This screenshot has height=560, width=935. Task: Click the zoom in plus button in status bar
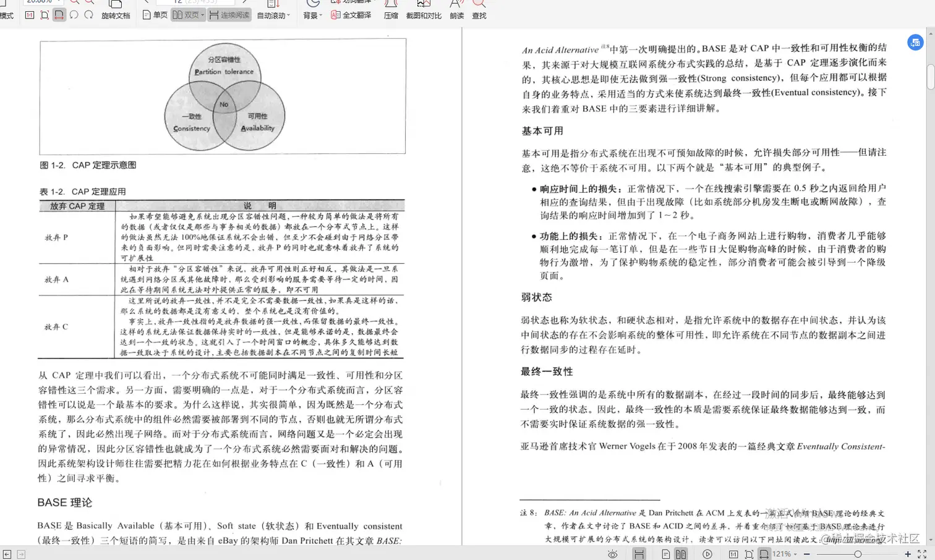(908, 554)
